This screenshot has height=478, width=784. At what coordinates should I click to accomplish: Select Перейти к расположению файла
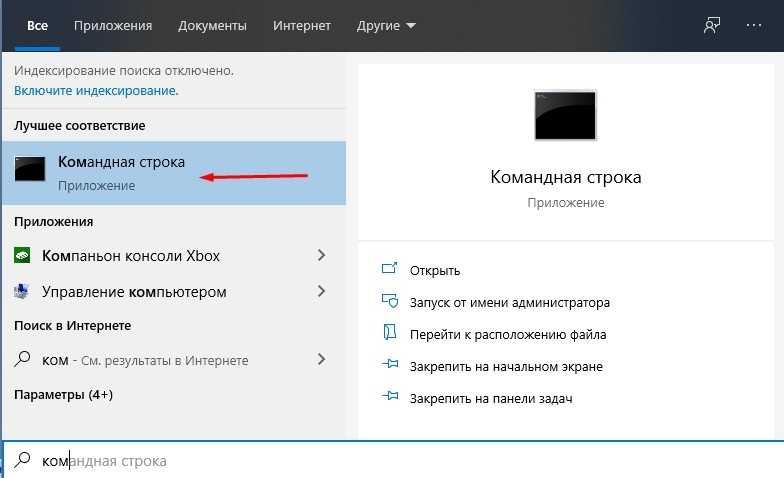point(508,334)
